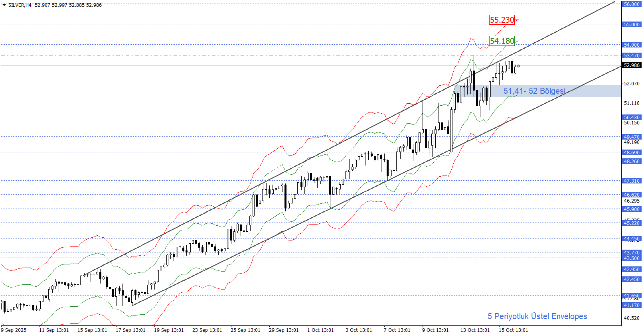Viewport: 644px width, 335px height.
Task: Click the '5 Periyotluk Üstel Envelopes' label
Action: (x=537, y=316)
